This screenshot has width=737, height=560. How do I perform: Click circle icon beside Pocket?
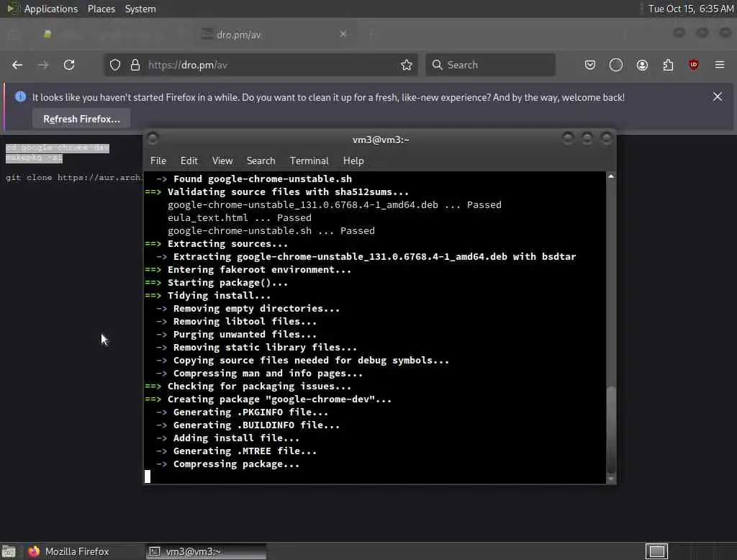pos(616,65)
